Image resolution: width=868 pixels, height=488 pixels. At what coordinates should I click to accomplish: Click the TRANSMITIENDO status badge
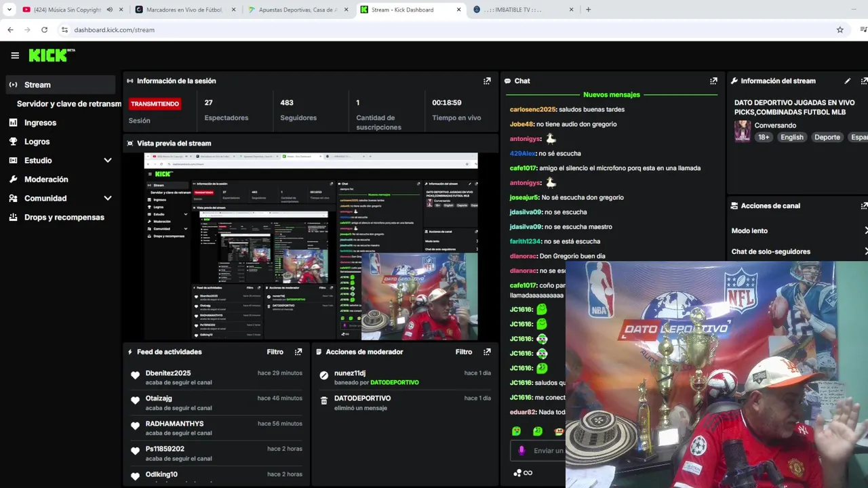(x=155, y=104)
